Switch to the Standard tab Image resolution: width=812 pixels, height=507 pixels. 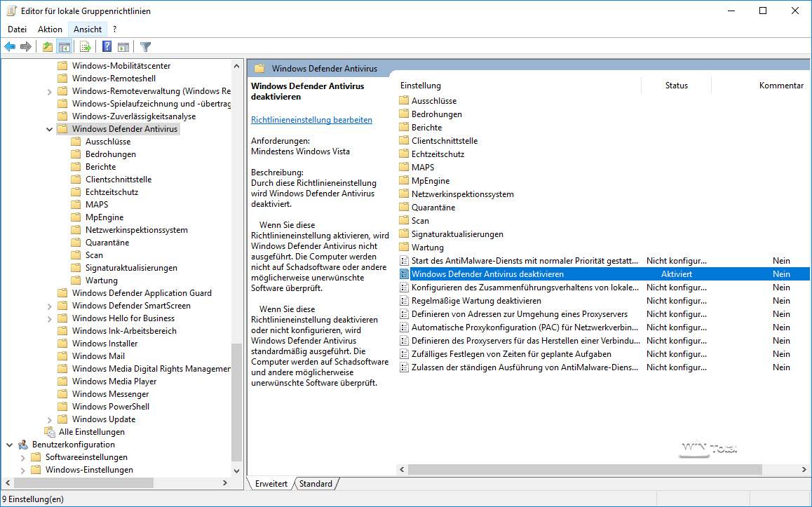[x=316, y=484]
